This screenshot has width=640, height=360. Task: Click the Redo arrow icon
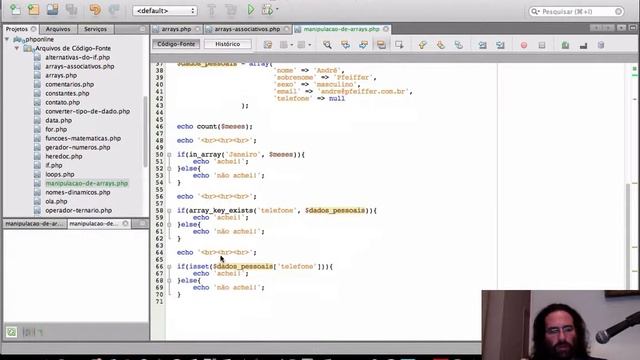pyautogui.click(x=113, y=9)
